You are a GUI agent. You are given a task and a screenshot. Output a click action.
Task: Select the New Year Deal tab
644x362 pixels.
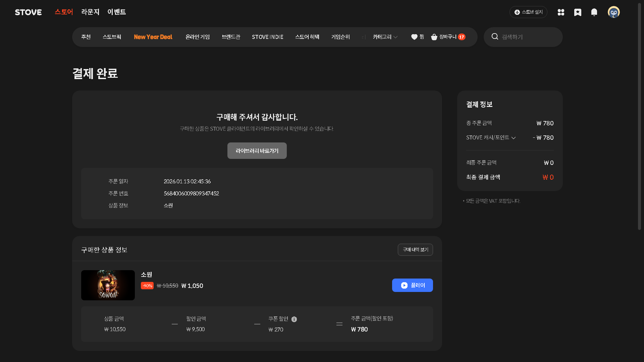click(153, 37)
